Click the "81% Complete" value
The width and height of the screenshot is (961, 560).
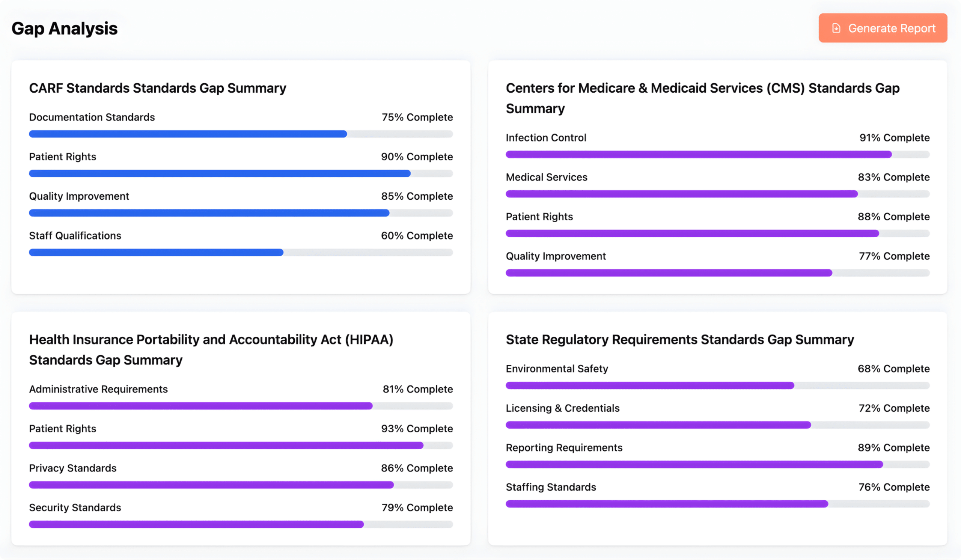coord(418,389)
